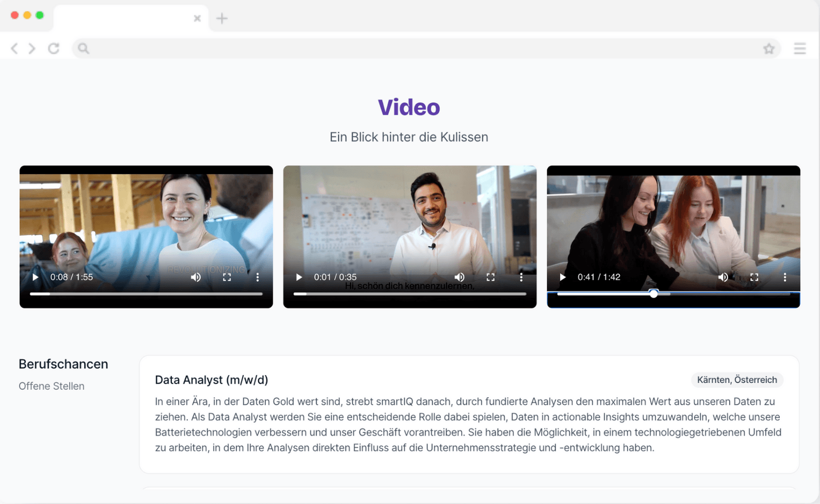Bookmark this page with the star icon
820x504 pixels.
769,48
